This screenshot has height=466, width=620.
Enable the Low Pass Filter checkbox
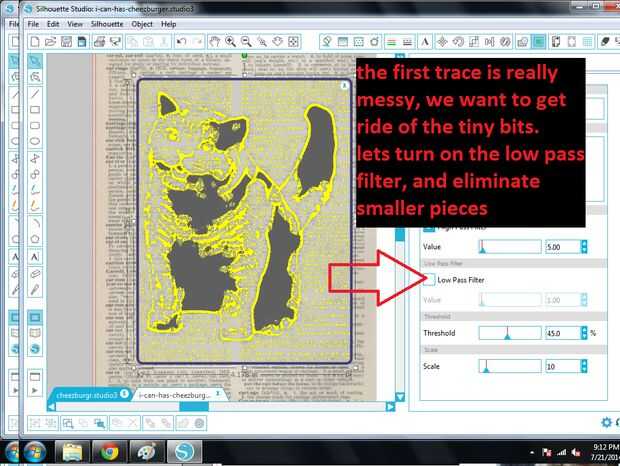pos(429,279)
